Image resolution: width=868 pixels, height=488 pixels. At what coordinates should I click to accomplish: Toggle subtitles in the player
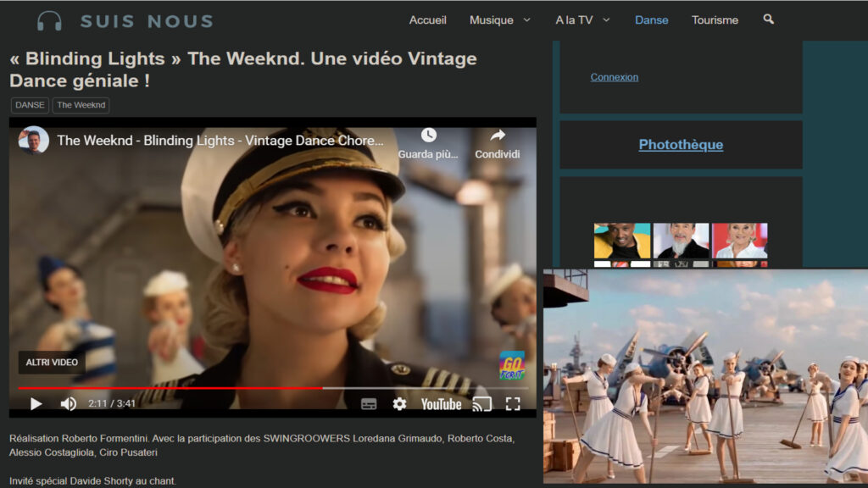point(369,404)
